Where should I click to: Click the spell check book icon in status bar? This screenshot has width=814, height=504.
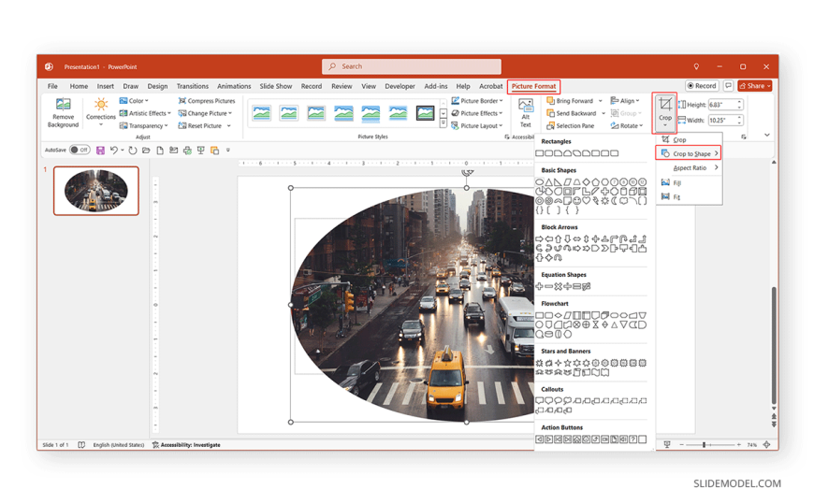(x=81, y=445)
